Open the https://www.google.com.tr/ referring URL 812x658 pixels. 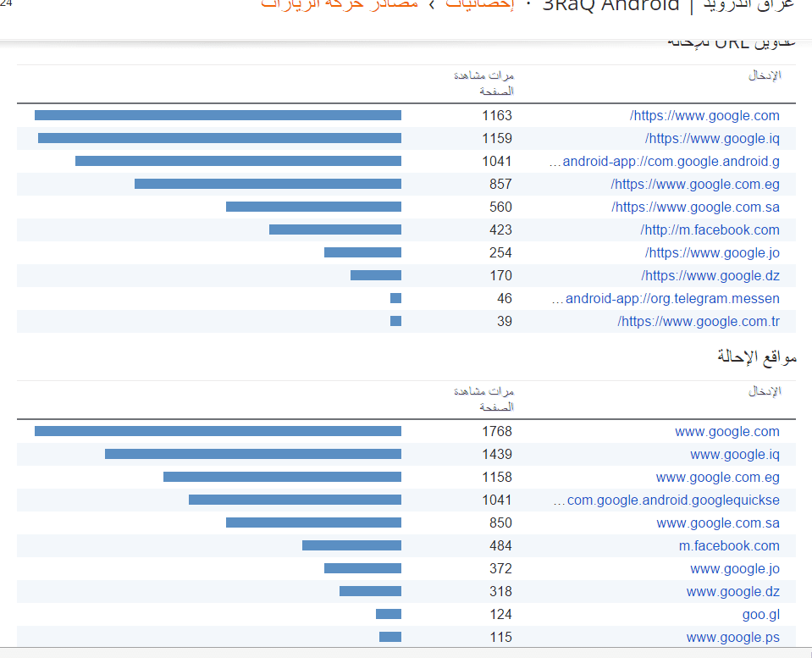699,321
